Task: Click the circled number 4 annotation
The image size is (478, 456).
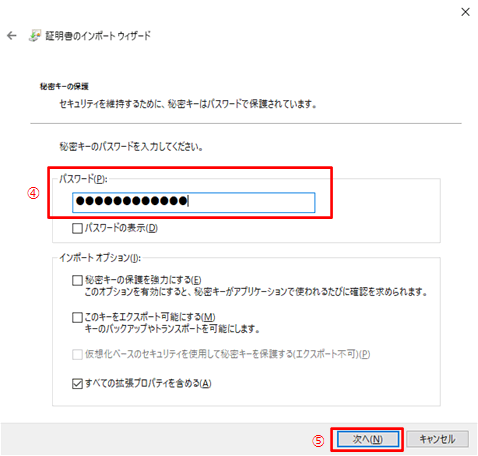Action: point(33,193)
